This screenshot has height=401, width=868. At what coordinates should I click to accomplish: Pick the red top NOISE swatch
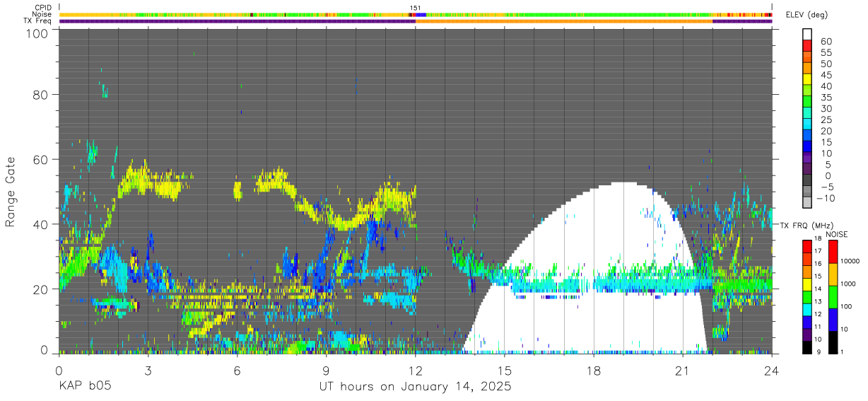click(x=833, y=252)
